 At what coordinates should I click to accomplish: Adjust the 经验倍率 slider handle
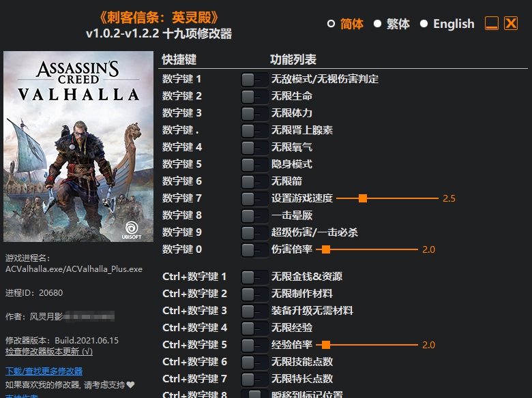point(326,345)
